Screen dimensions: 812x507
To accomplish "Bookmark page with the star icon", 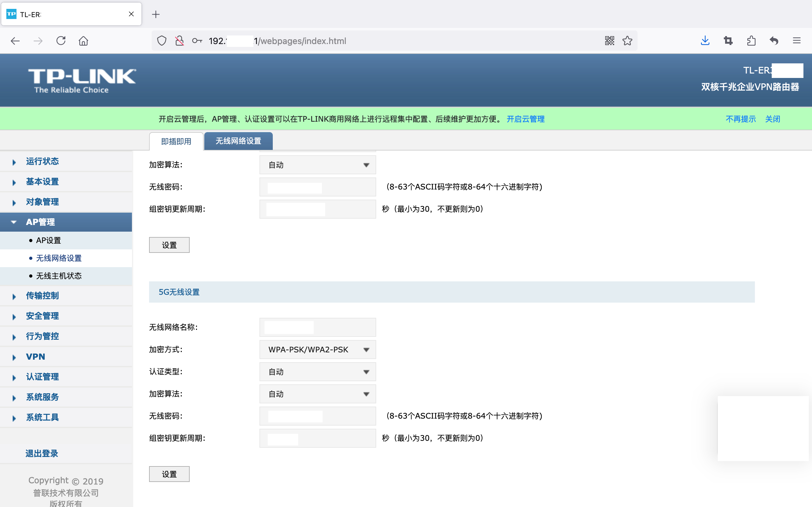I will click(x=627, y=41).
